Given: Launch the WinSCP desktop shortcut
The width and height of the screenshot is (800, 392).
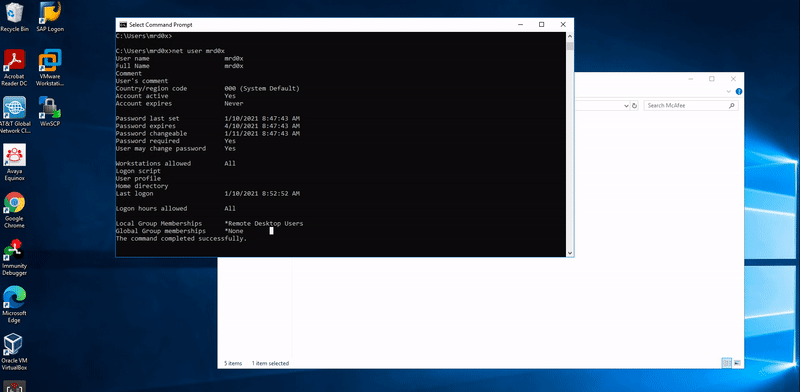Looking at the screenshot, I should point(50,111).
